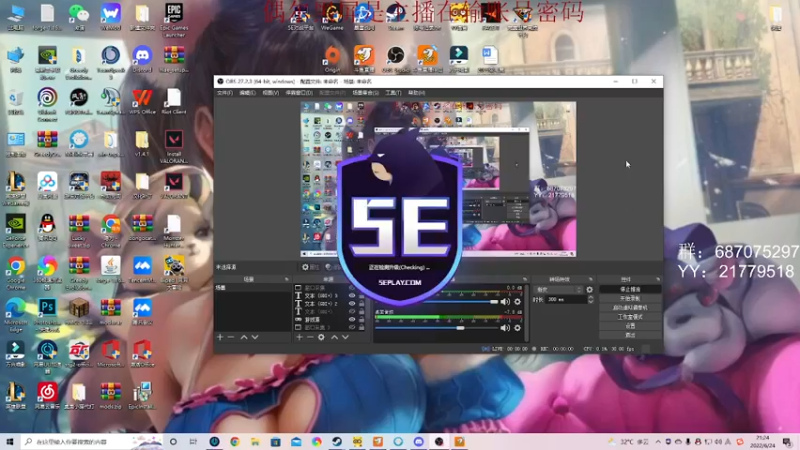Open the 编辑(E) menu in OBS
This screenshot has height=450, width=800.
pos(247,93)
